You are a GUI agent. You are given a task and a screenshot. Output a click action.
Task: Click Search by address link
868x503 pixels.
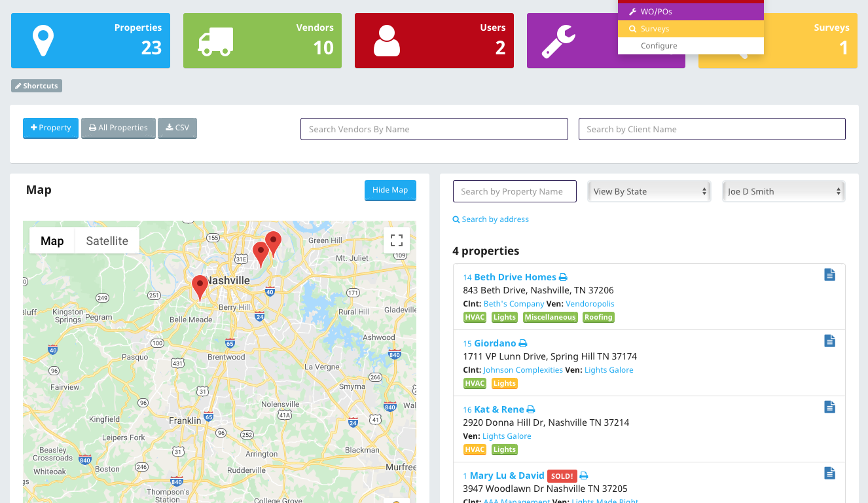(x=491, y=219)
